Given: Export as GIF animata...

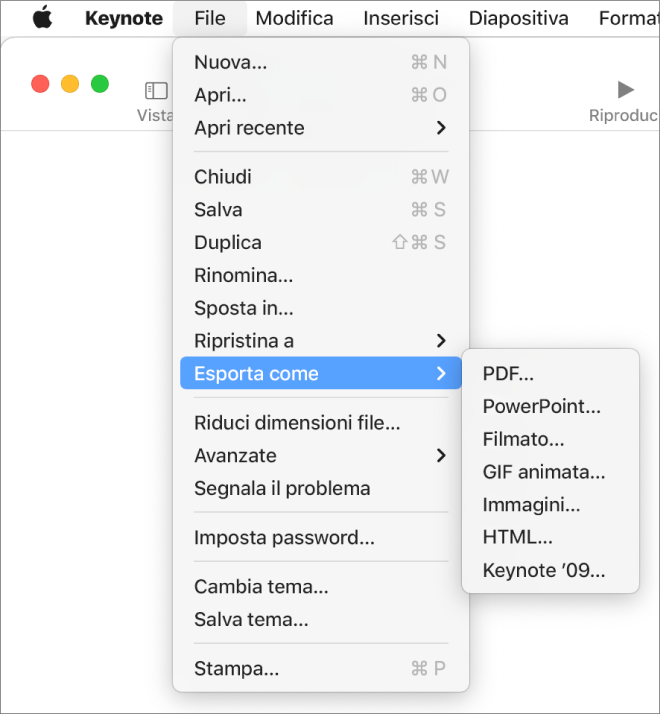Looking at the screenshot, I should click(550, 472).
